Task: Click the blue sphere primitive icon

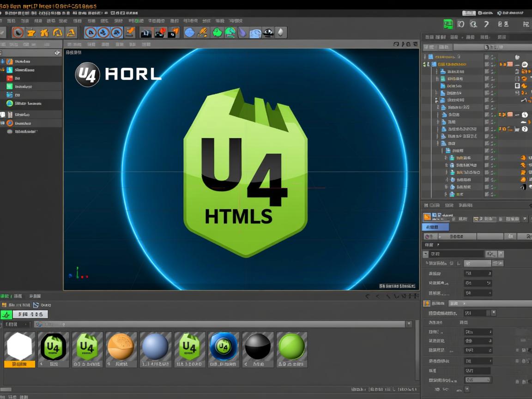Action: pyautogui.click(x=190, y=32)
